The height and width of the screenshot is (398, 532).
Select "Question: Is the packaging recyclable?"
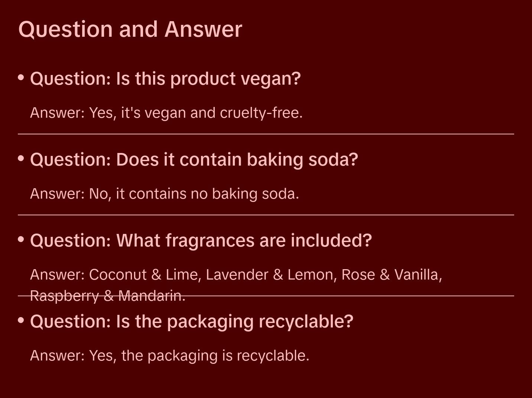191,322
